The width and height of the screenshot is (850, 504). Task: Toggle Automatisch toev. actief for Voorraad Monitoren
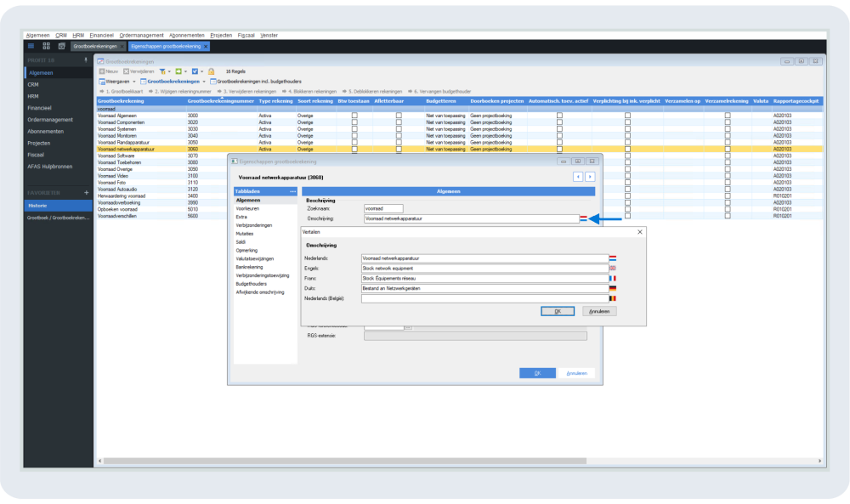tap(559, 135)
